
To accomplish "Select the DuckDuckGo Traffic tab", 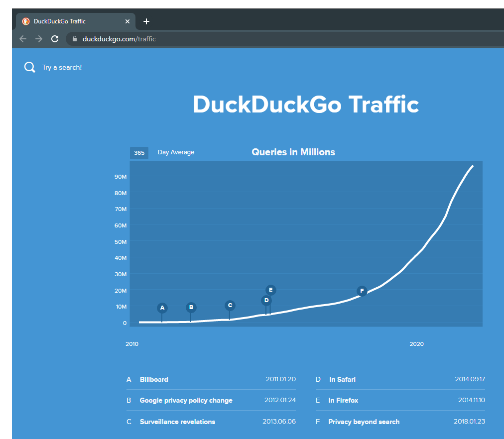I will 76,21.
